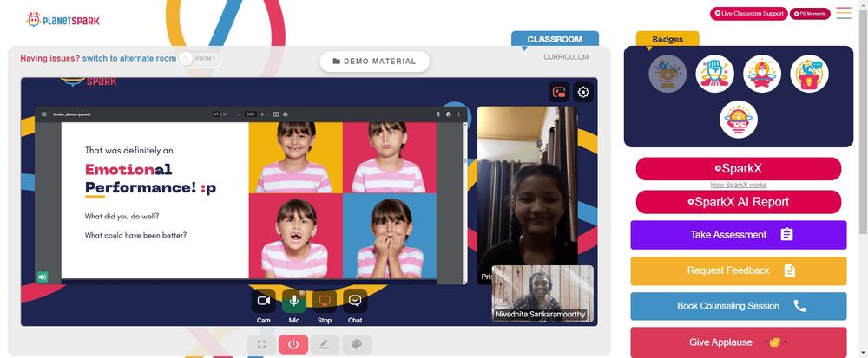868x358 pixels.
Task: Print the PDF document
Action: point(449,114)
